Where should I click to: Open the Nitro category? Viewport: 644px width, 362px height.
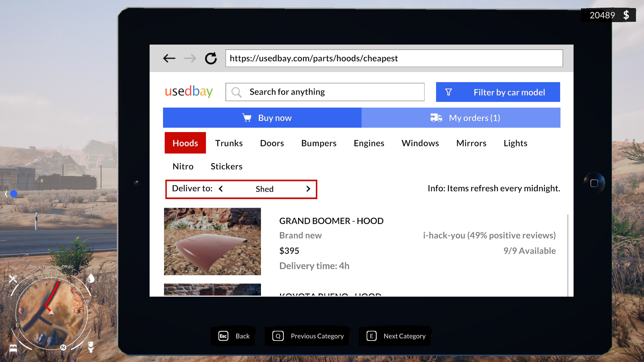183,166
